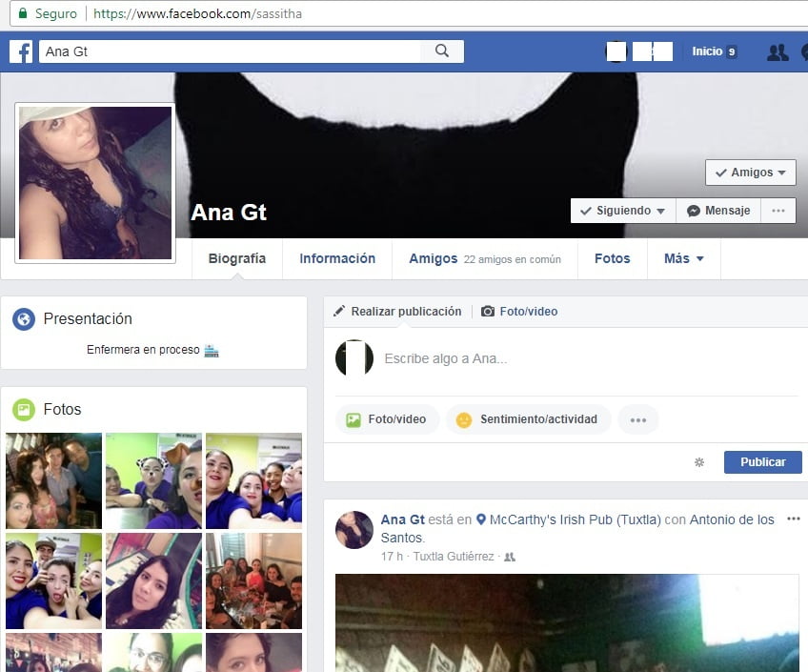Open the Fotos section heading link
Viewport: 808px width, 672px height.
(62, 410)
